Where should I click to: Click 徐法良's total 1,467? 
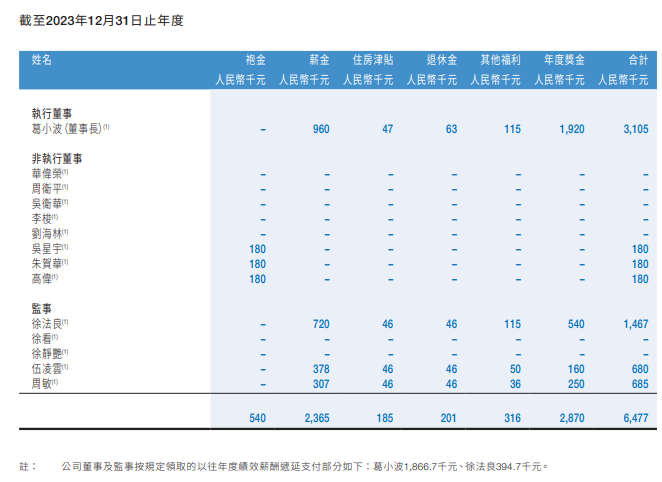636,324
